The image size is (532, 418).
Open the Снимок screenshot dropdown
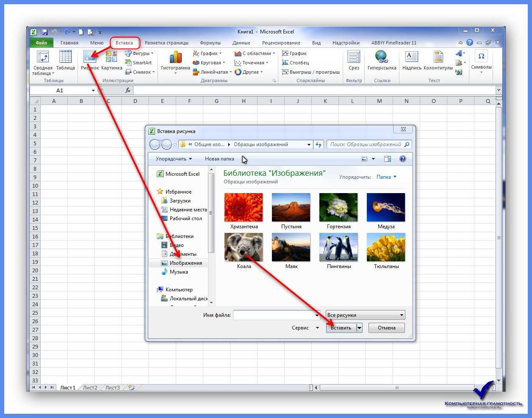coord(140,72)
